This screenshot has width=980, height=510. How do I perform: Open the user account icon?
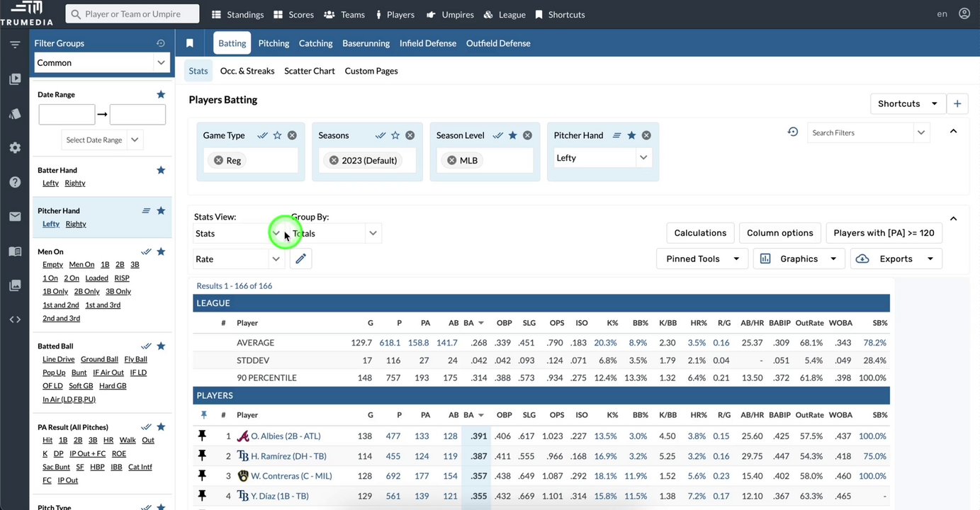[964, 13]
